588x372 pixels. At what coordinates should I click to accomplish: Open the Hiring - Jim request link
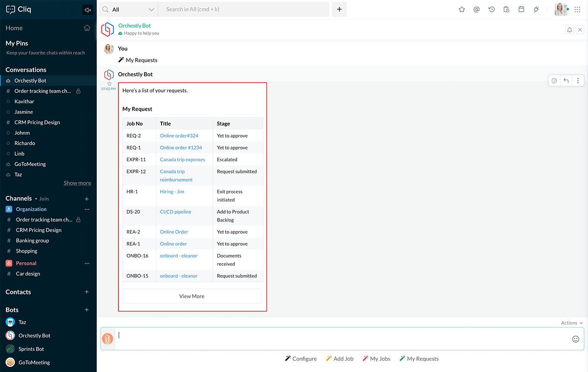coord(172,192)
